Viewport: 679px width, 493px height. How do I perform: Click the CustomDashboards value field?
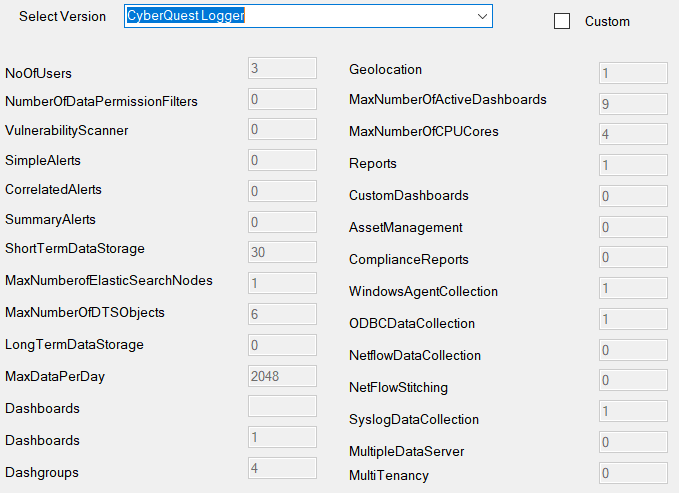(633, 196)
